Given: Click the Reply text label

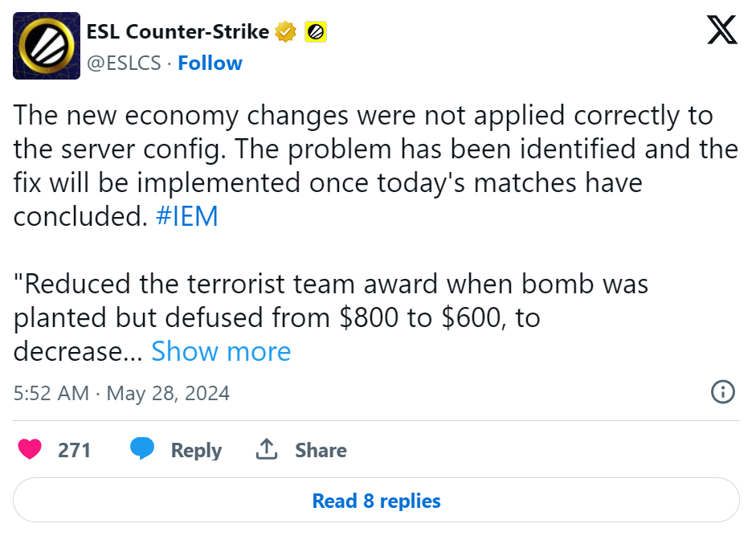Looking at the screenshot, I should click(196, 450).
